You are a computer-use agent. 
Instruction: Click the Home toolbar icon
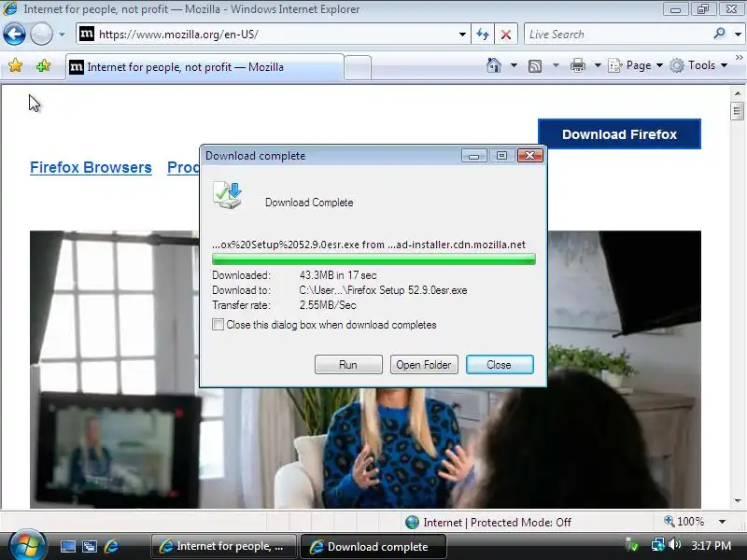[494, 65]
